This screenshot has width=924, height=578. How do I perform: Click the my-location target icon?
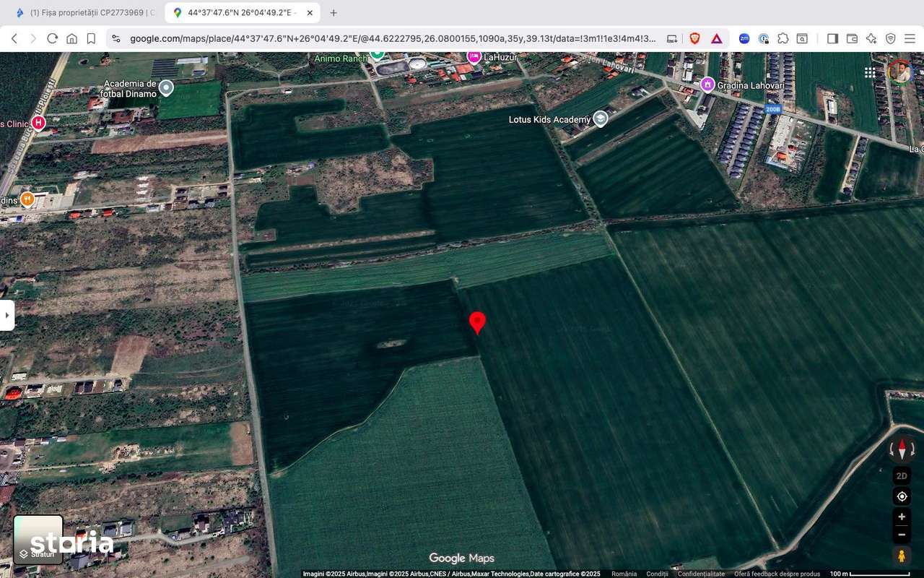tap(902, 496)
